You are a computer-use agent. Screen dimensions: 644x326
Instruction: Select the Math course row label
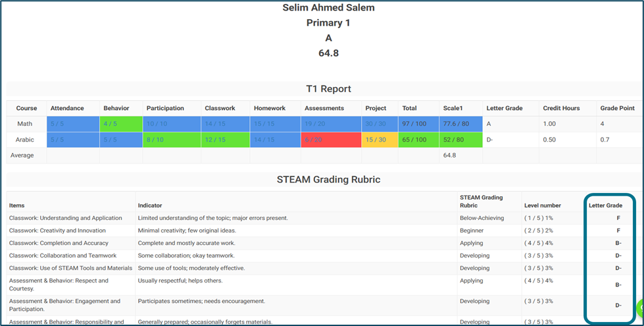click(x=26, y=124)
